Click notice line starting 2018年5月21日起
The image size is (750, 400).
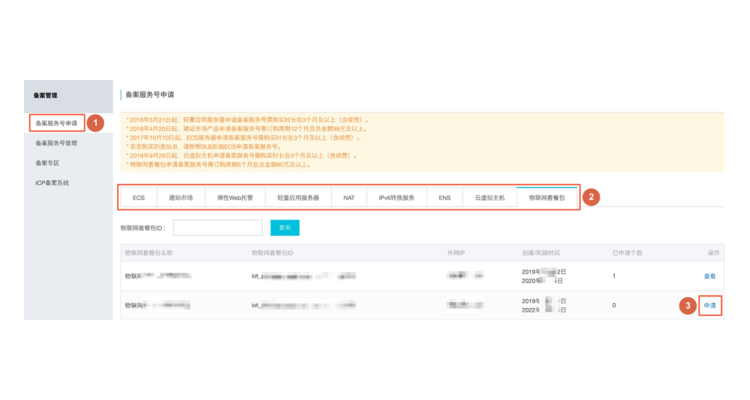click(x=247, y=120)
